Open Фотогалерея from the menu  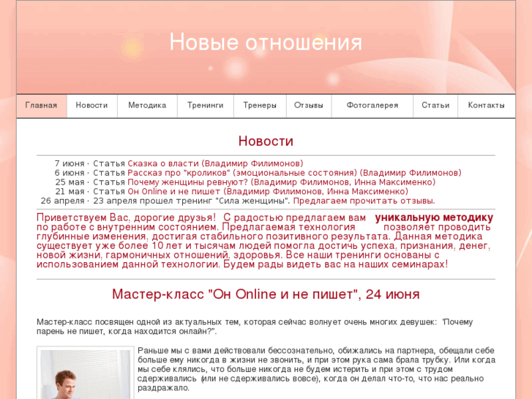[372, 105]
